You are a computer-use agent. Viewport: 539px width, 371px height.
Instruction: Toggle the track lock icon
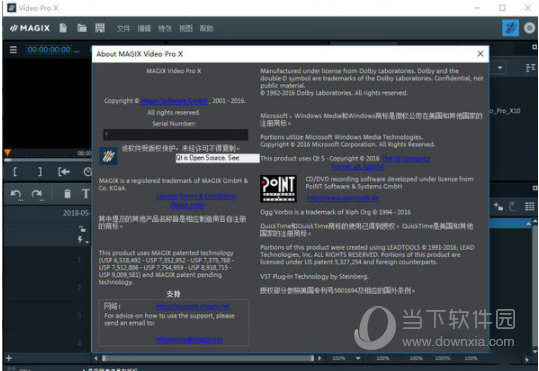(82, 228)
